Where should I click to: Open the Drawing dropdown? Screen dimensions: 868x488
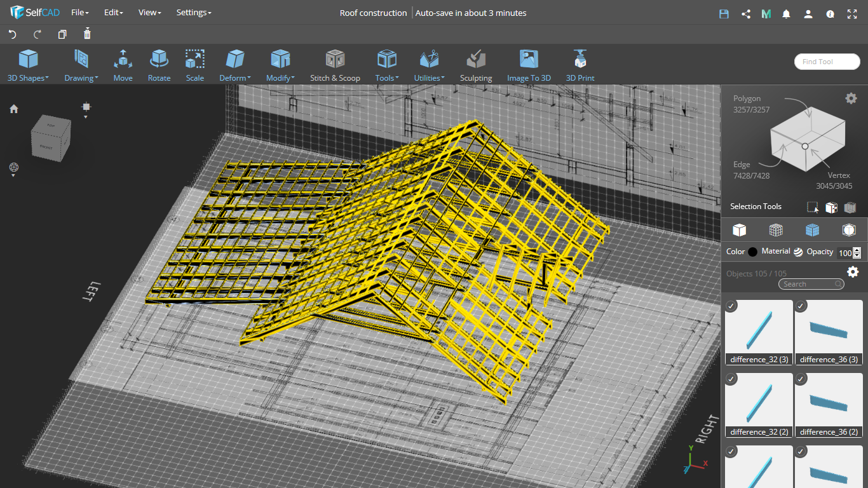point(81,66)
